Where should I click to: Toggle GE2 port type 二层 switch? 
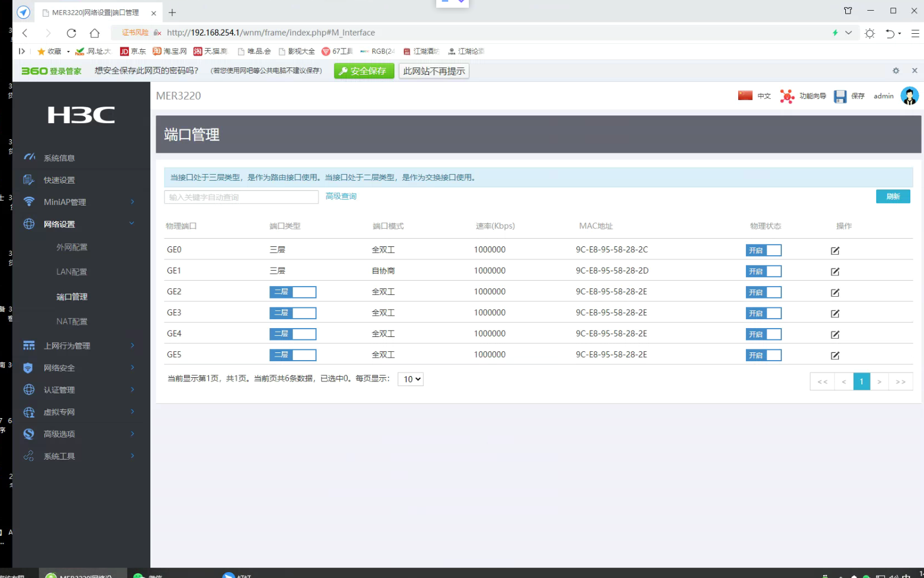pyautogui.click(x=292, y=292)
